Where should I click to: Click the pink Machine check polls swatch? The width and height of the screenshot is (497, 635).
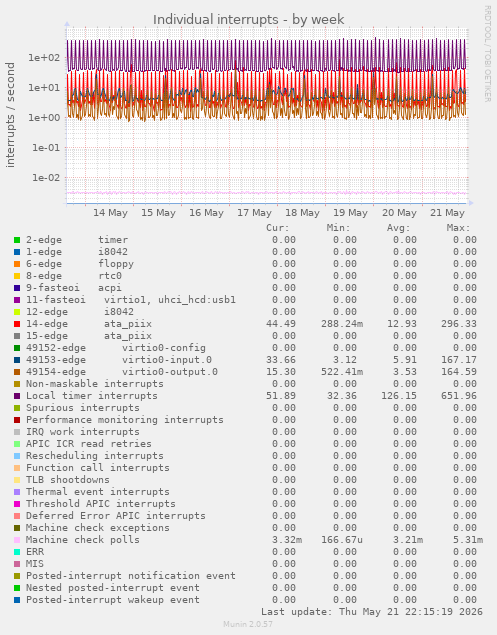pos(17,540)
